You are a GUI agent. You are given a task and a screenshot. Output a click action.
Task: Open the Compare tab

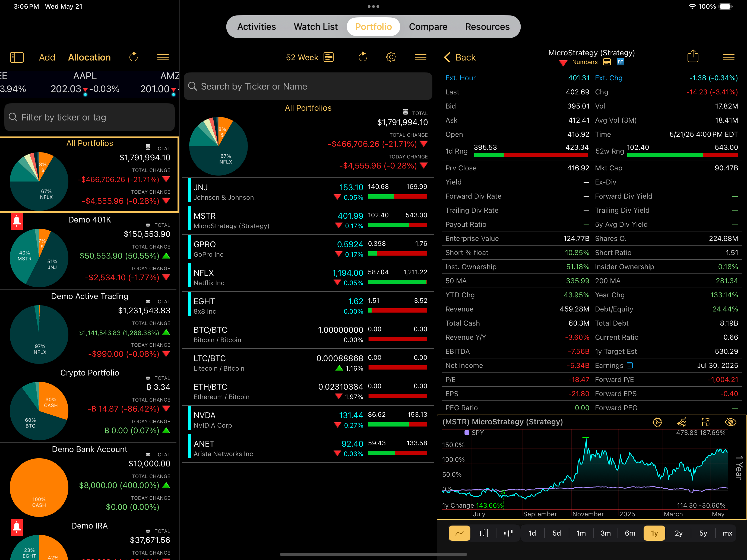tap(428, 27)
